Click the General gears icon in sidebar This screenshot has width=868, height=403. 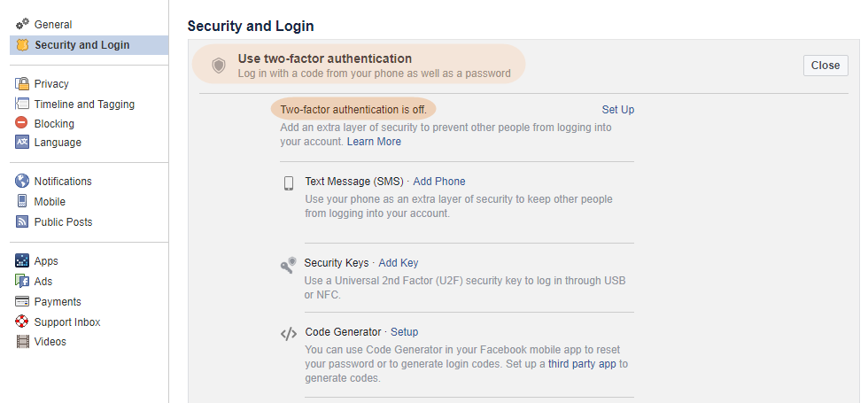coord(22,24)
